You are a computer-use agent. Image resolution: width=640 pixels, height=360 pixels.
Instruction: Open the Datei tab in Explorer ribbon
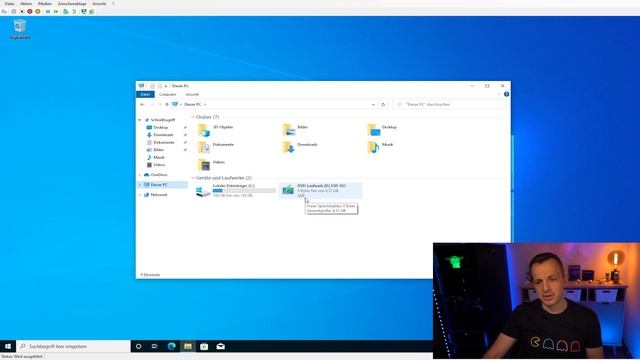click(x=145, y=94)
